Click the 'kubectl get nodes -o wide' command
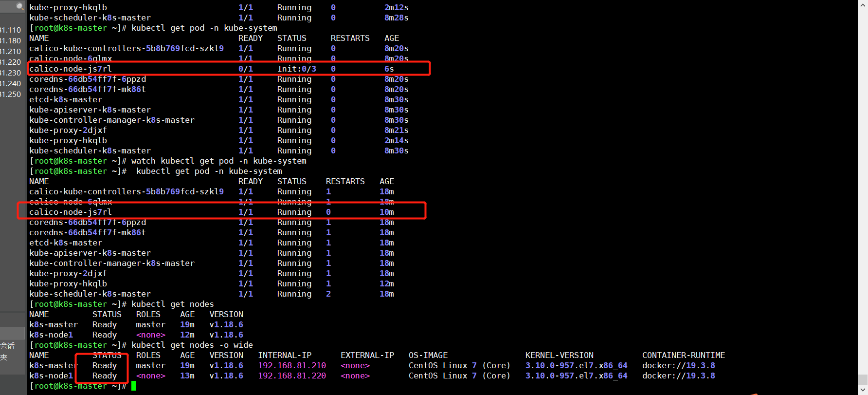Viewport: 868px width, 395px height. [192, 345]
